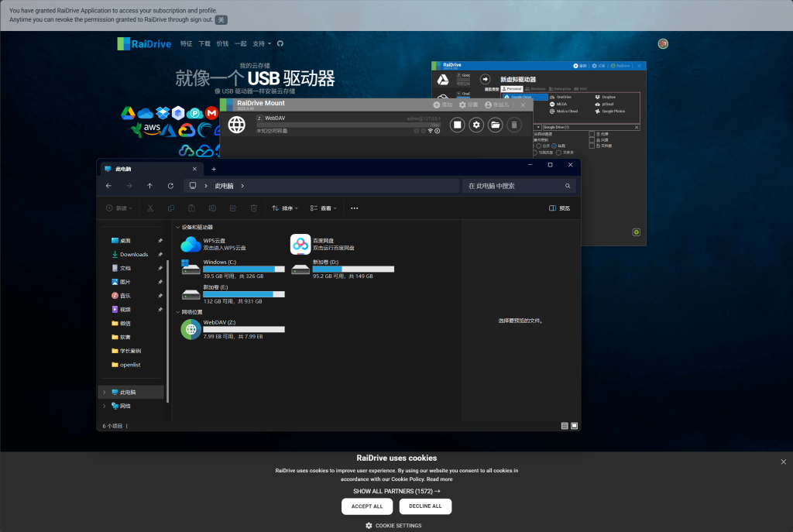Click the open folder icon in RaiDrive Mount
The image size is (793, 532).
[x=495, y=125]
